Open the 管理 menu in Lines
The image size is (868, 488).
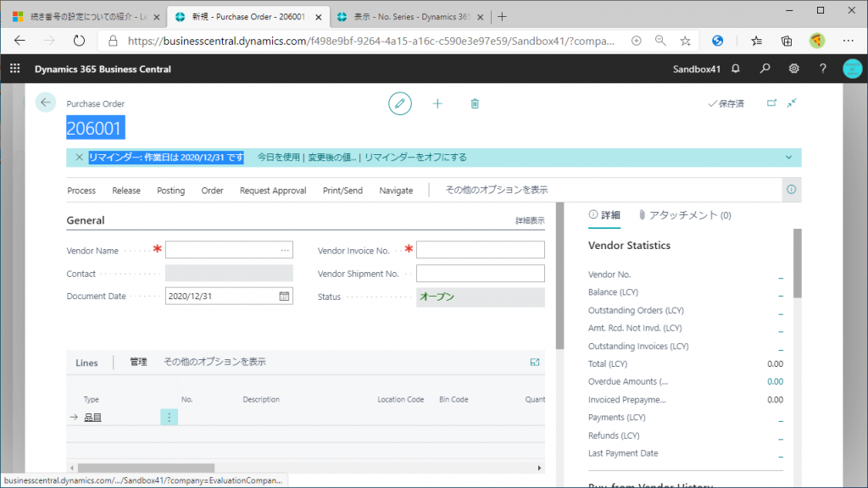(x=138, y=362)
